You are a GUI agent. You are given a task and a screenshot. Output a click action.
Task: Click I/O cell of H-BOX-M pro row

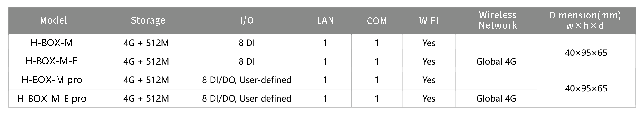(x=247, y=80)
